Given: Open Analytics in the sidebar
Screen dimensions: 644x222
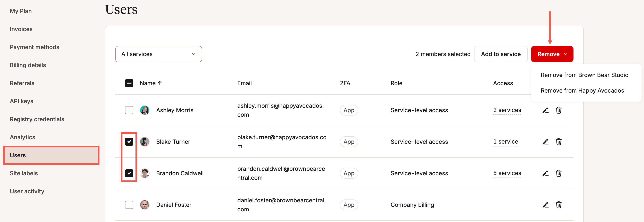Looking at the screenshot, I should [23, 137].
